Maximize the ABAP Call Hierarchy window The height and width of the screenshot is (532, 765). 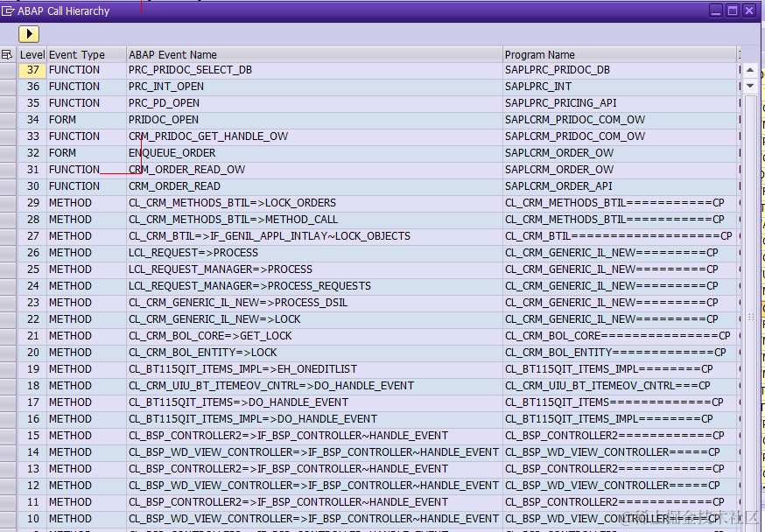(733, 10)
